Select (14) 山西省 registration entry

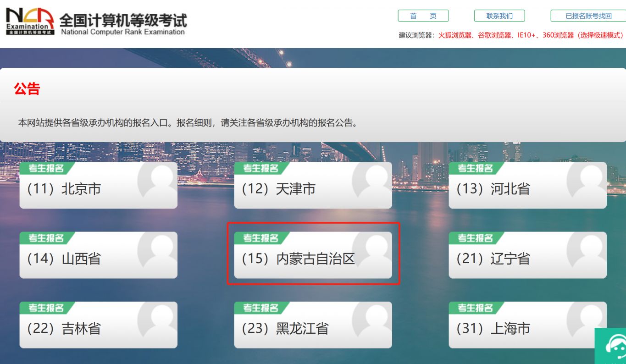(98, 255)
